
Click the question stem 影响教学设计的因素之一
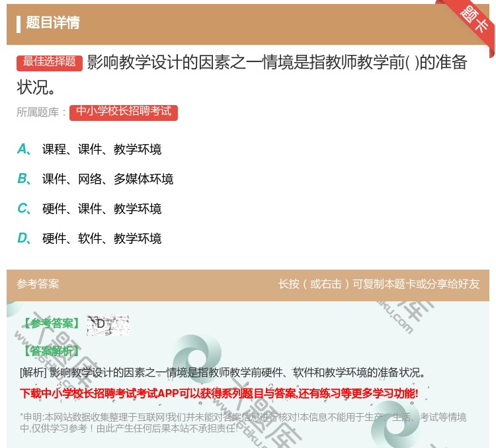click(242, 75)
